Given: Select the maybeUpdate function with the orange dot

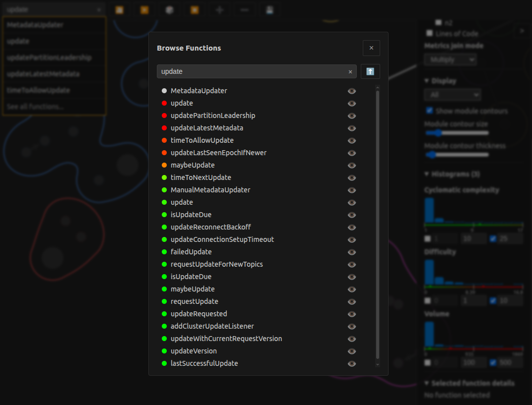Looking at the screenshot, I should click(x=193, y=165).
